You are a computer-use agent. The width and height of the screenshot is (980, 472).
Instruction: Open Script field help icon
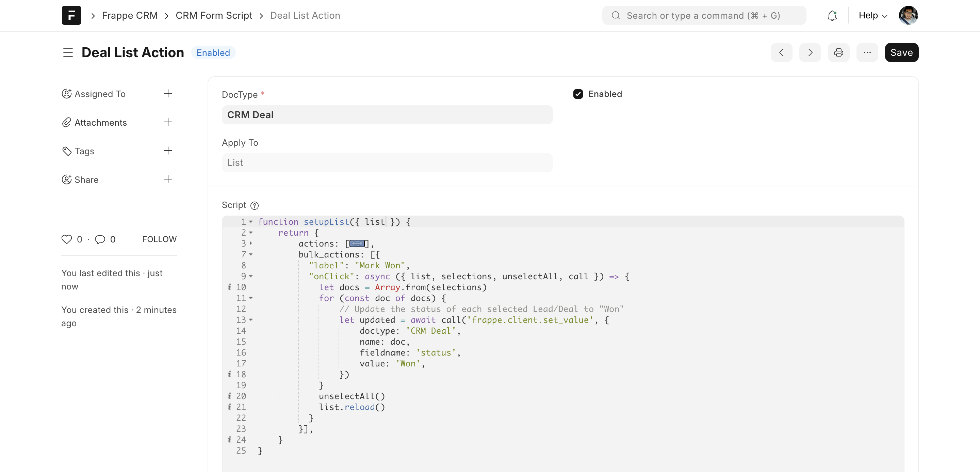tap(255, 206)
